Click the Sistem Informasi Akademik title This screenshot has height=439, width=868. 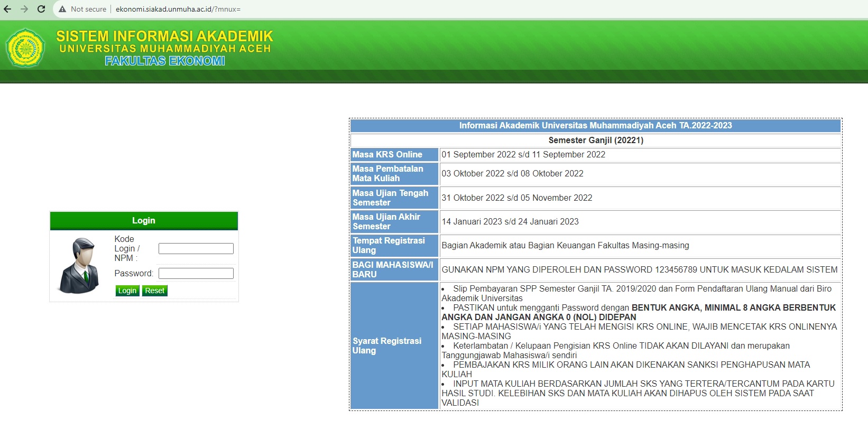pyautogui.click(x=164, y=36)
